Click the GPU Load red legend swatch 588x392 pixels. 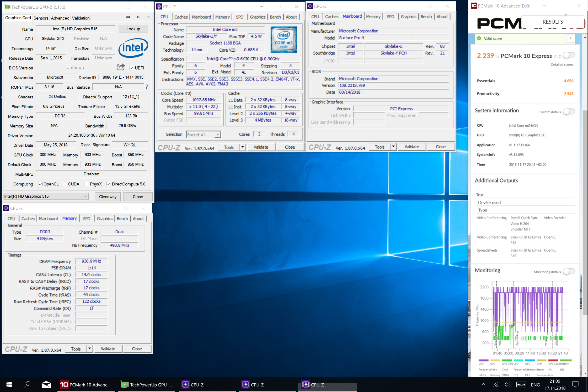click(553, 360)
